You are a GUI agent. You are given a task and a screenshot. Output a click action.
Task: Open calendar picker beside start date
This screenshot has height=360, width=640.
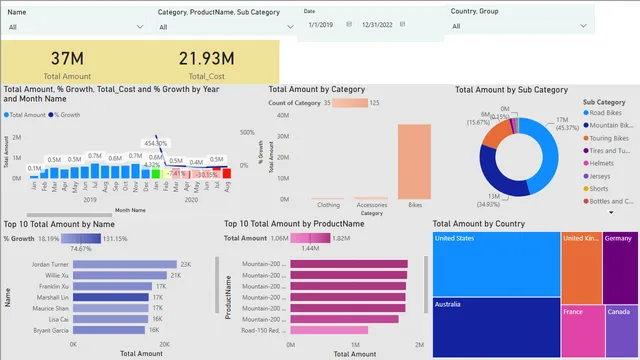[x=349, y=24]
